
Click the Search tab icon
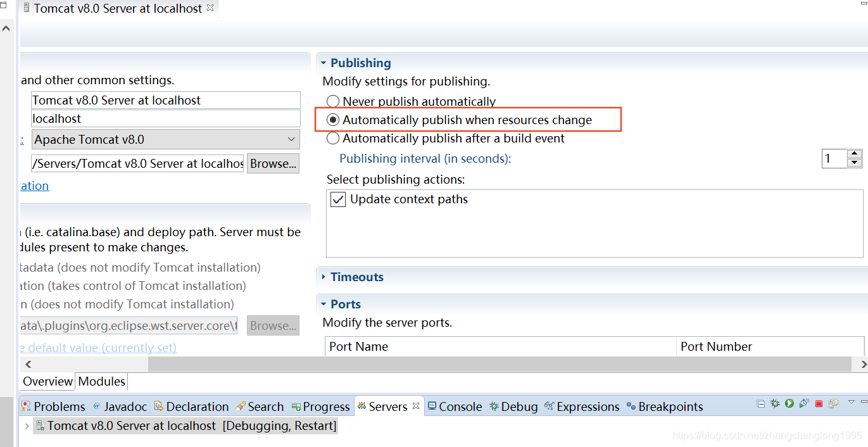point(241,406)
